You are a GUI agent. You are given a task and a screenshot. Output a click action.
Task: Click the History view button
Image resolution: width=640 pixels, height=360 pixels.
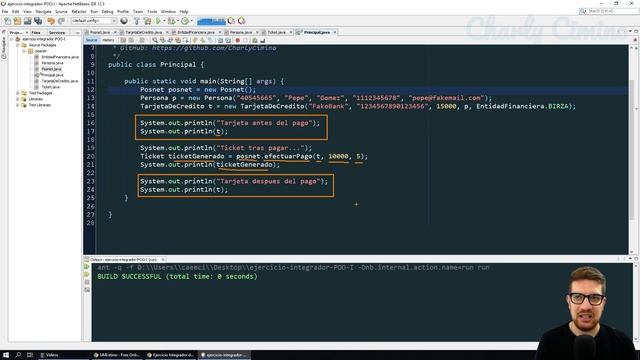click(108, 40)
